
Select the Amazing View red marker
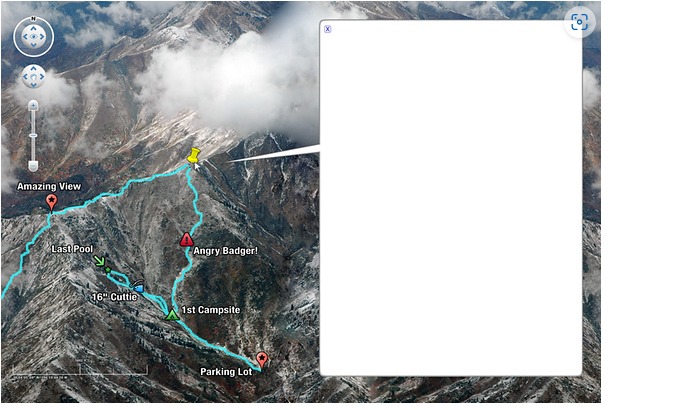coord(52,202)
